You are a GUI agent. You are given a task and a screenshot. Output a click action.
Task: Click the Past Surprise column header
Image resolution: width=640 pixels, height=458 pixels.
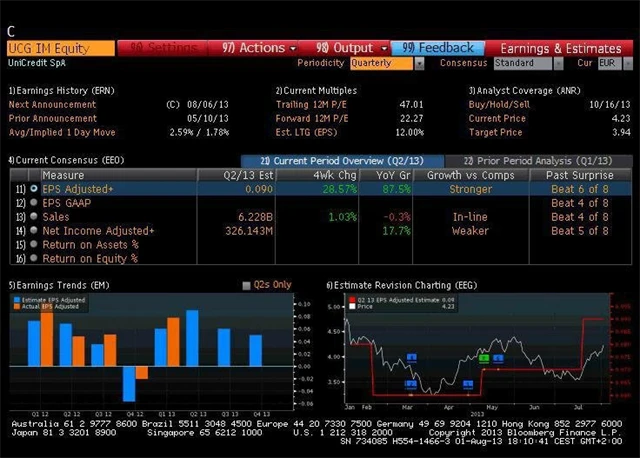coord(580,175)
